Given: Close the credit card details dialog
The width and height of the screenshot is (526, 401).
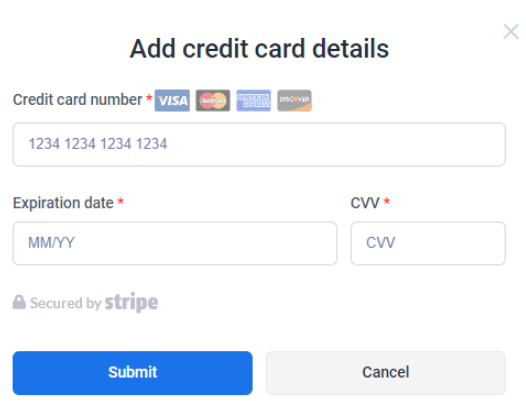Looking at the screenshot, I should [511, 32].
